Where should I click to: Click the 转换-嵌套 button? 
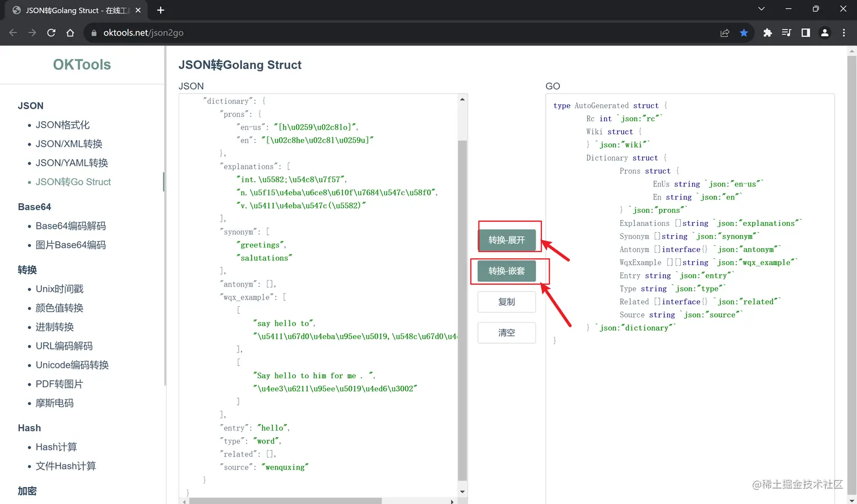pyautogui.click(x=507, y=271)
